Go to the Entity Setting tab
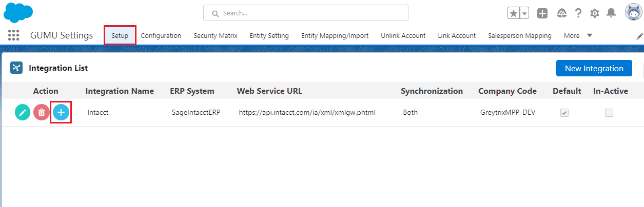Image resolution: width=644 pixels, height=207 pixels. 269,35
